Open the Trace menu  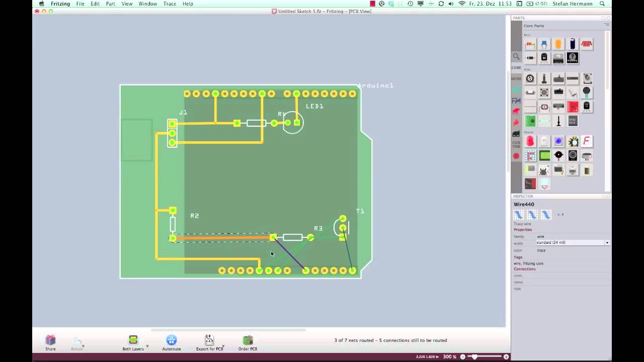170,4
